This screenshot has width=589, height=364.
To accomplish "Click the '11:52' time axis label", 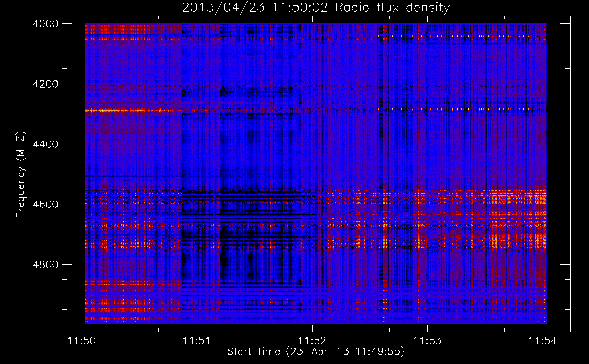I will (312, 341).
